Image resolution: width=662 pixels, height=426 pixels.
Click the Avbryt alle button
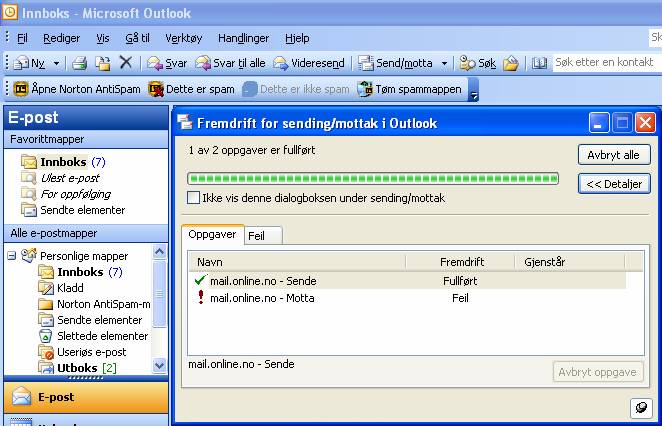point(614,155)
